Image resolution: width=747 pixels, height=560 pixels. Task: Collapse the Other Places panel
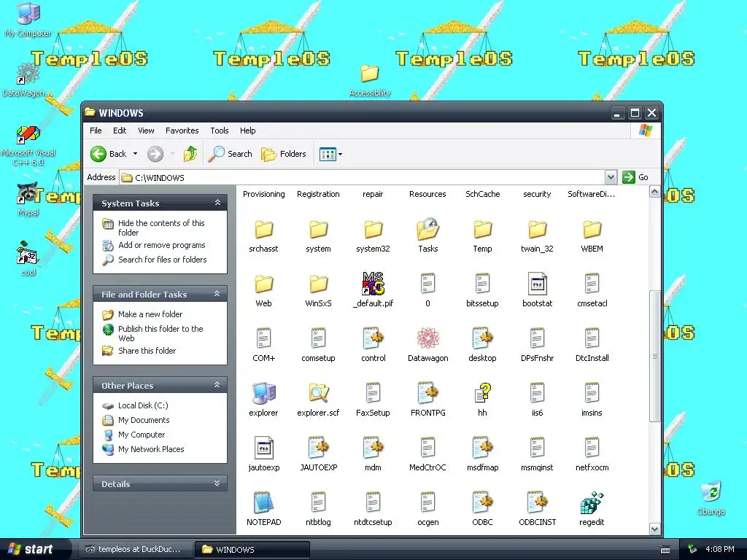[217, 385]
